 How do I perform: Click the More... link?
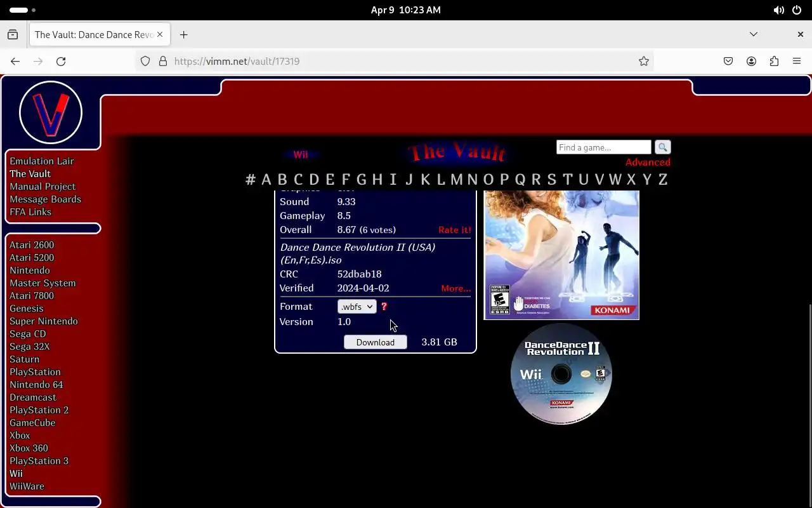coord(456,288)
